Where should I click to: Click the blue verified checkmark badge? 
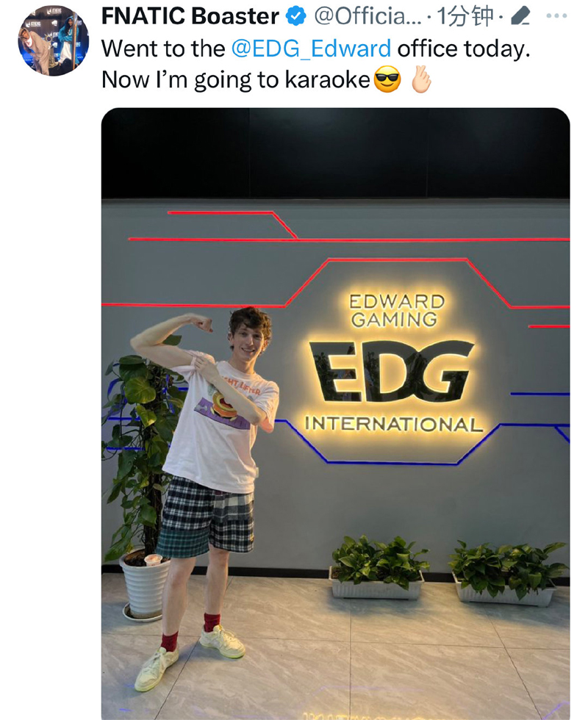coord(296,16)
